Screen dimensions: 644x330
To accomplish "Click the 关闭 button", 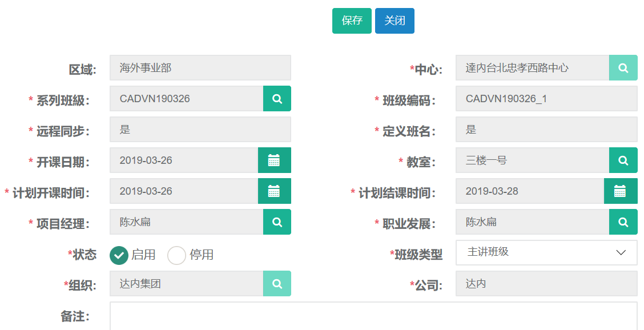I will 395,21.
